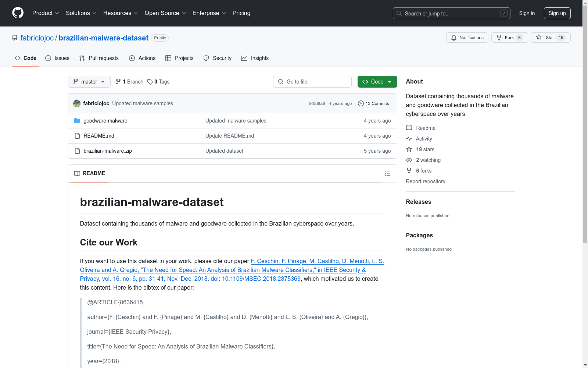
Task: Select the README tab in file viewer
Action: click(90, 173)
